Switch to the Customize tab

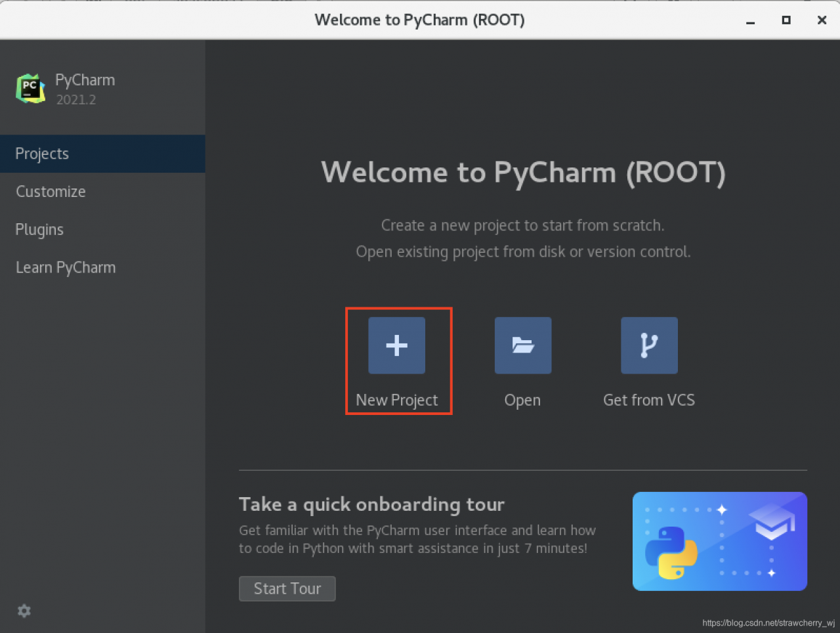click(102, 192)
